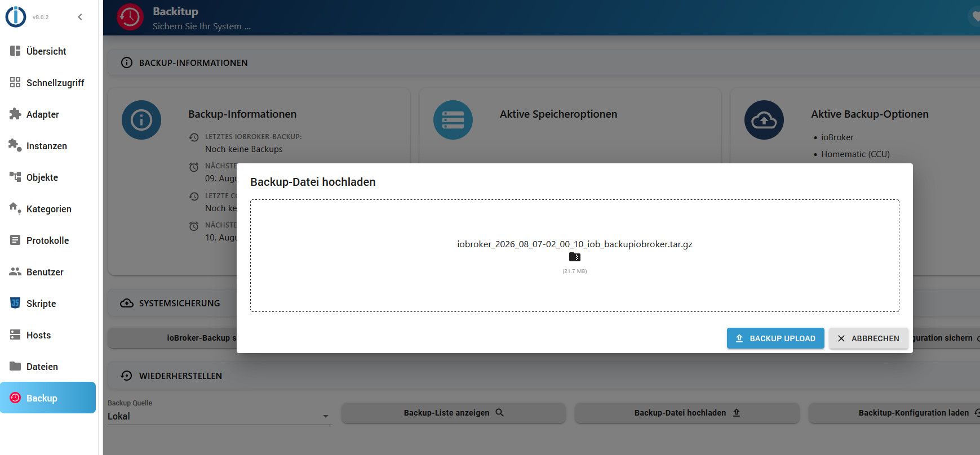Click the Aktive Backup-Optionen card title
Image resolution: width=980 pixels, height=455 pixels.
pos(870,114)
